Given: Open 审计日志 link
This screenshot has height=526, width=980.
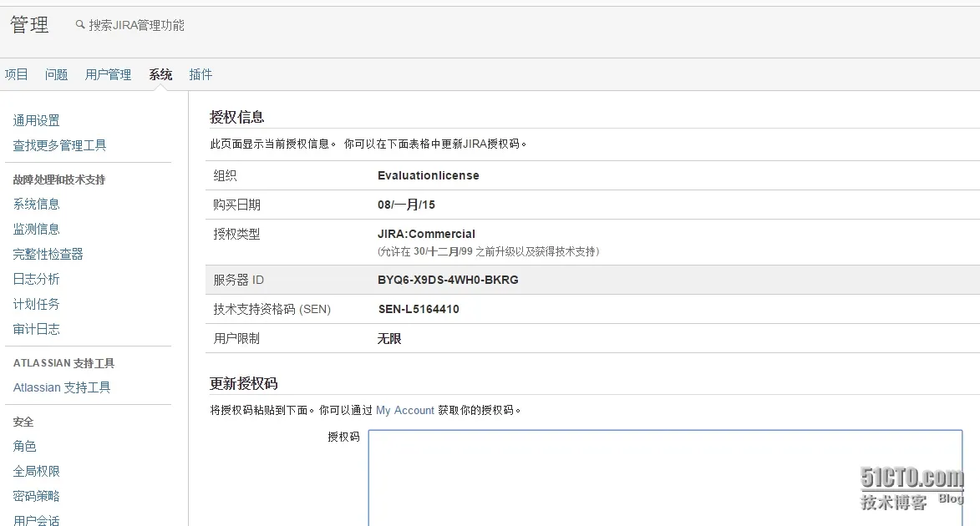Looking at the screenshot, I should click(36, 329).
